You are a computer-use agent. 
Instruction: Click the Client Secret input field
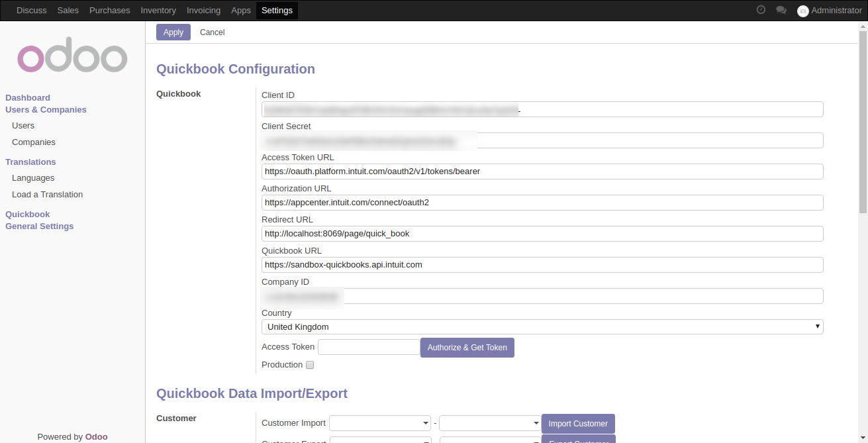click(x=542, y=140)
